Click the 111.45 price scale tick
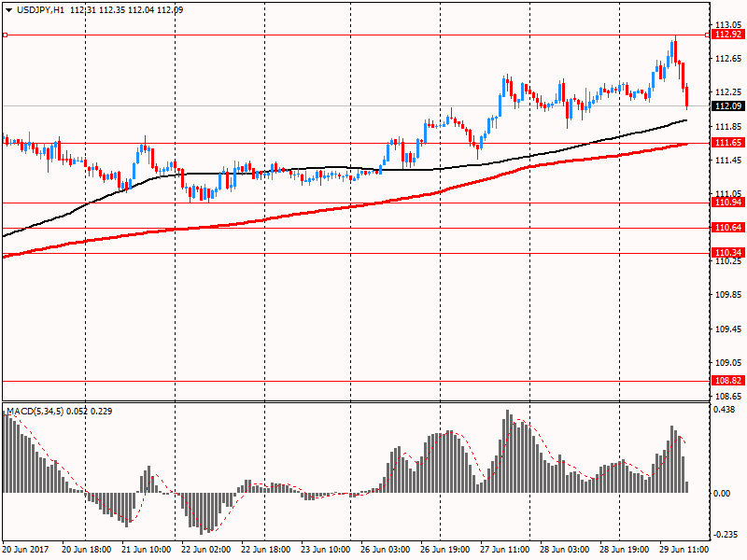Image resolution: width=747 pixels, height=560 pixels. click(728, 161)
